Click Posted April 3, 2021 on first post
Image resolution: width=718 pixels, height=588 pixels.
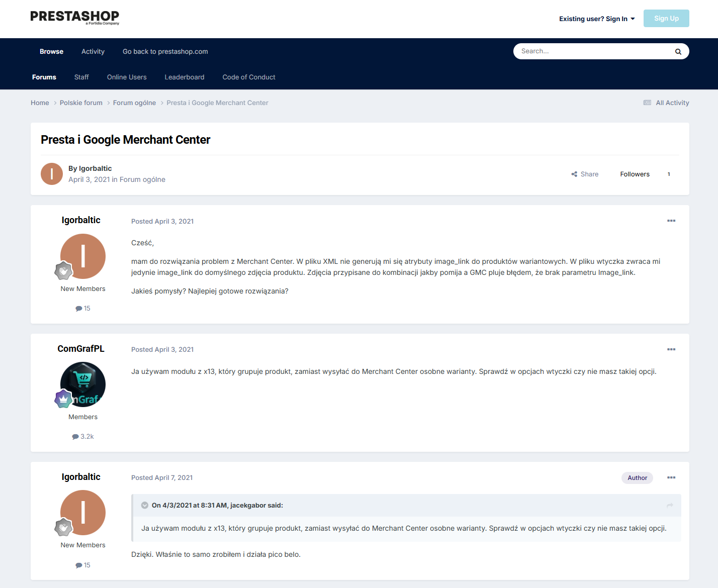162,221
